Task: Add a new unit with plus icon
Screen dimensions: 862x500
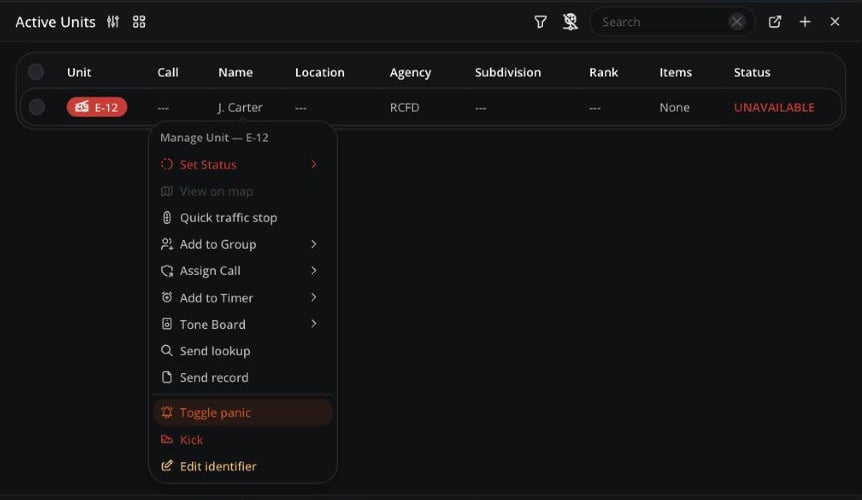Action: tap(805, 22)
